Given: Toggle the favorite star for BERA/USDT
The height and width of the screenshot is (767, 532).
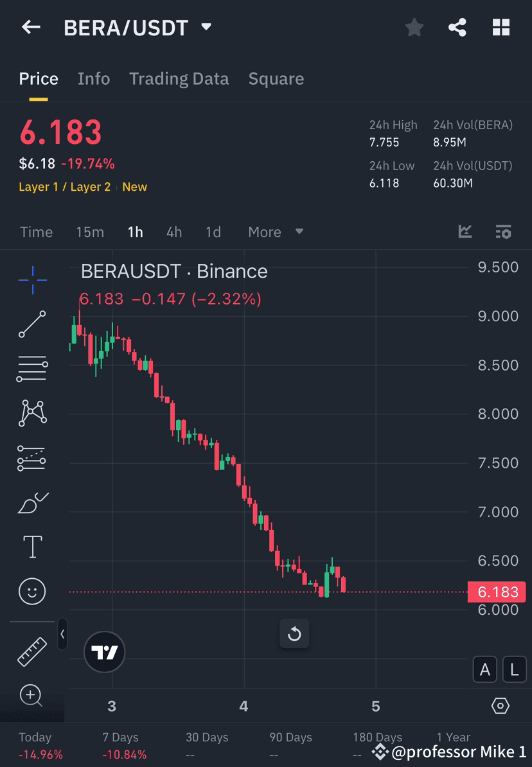Looking at the screenshot, I should tap(414, 27).
